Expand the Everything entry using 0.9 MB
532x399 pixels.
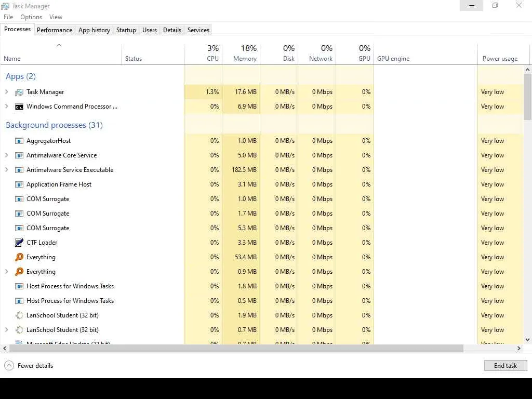[6, 272]
